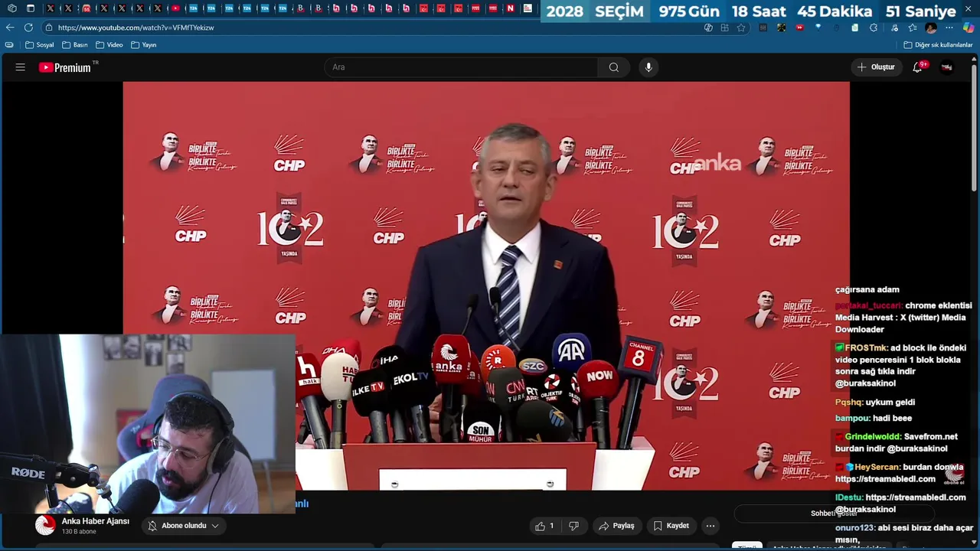Open Anka Haber Ajansı channel avatar
980x551 pixels.
point(45,525)
